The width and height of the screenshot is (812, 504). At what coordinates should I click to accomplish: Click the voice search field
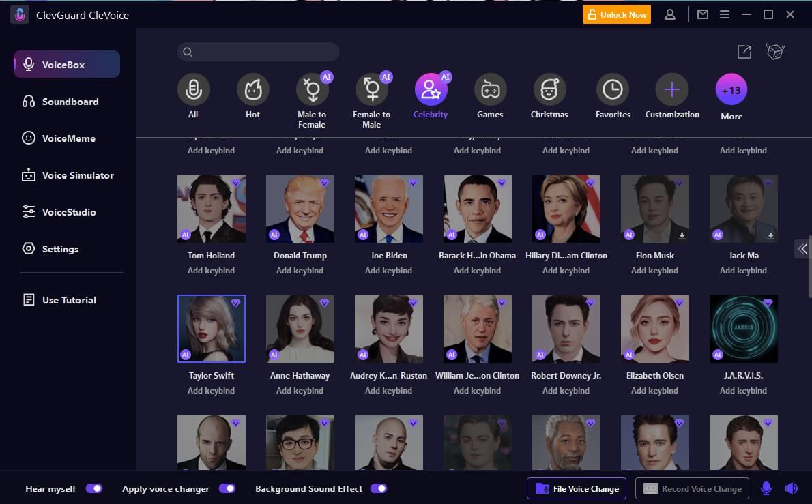coord(259,52)
